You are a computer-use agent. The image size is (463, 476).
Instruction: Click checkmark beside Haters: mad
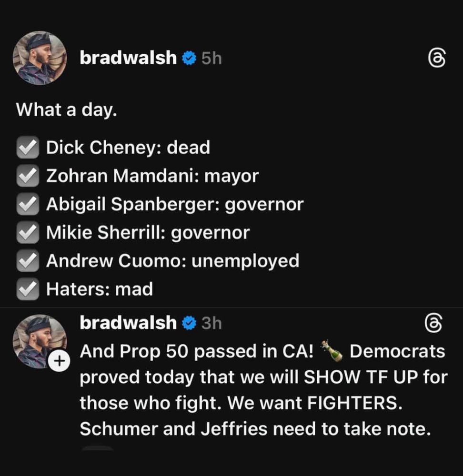[28, 289]
